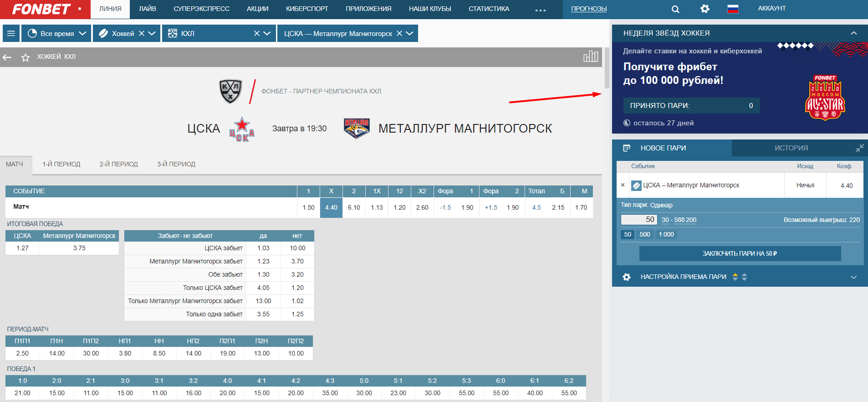
Task: Change language via Russian flag icon
Action: coord(733,9)
